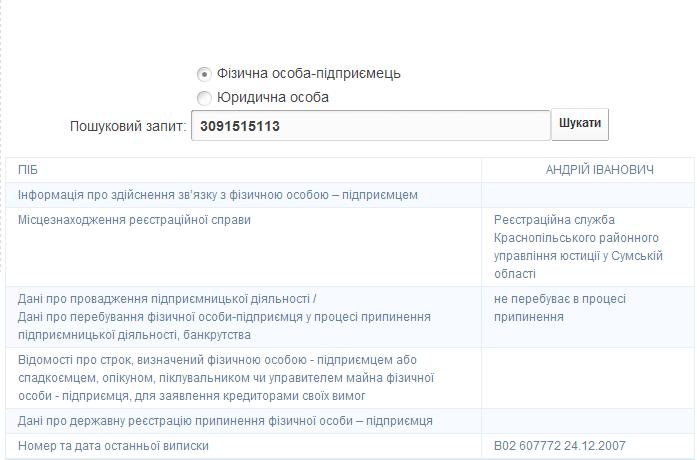This screenshot has width=697, height=460.
Task: Select the Реєстраційна служба Краснопільського value cell
Action: (578, 246)
